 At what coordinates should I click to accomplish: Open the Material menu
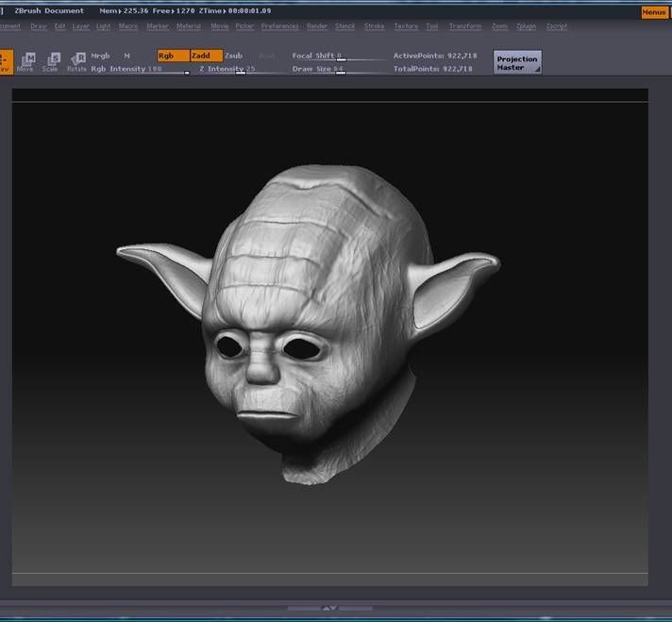[189, 26]
